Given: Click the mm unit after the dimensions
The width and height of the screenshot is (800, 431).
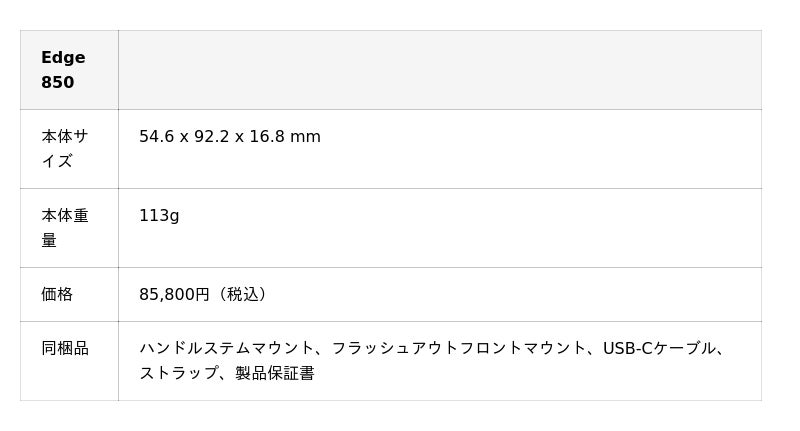Looking at the screenshot, I should 307,137.
